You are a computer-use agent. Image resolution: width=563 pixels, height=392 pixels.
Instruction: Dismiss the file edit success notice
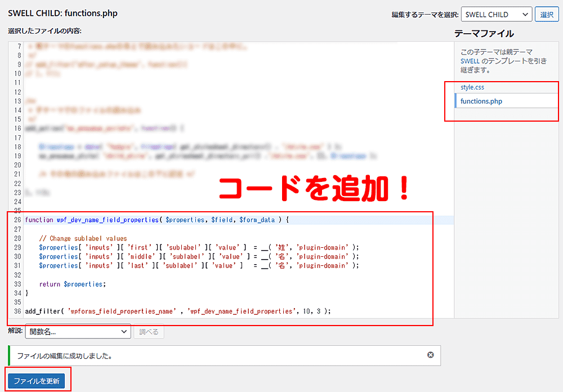pyautogui.click(x=430, y=355)
